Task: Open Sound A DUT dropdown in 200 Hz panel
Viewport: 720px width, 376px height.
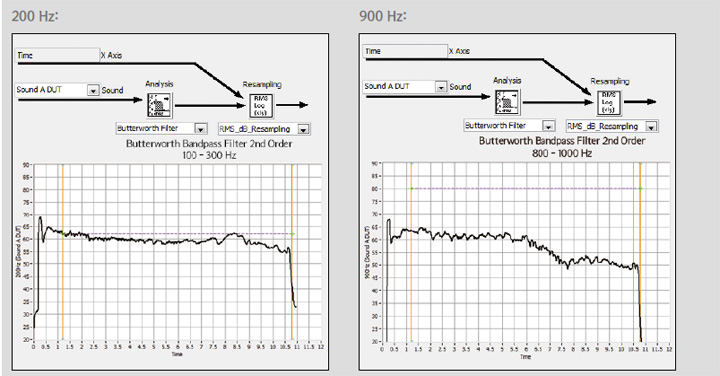Action: coord(93,90)
